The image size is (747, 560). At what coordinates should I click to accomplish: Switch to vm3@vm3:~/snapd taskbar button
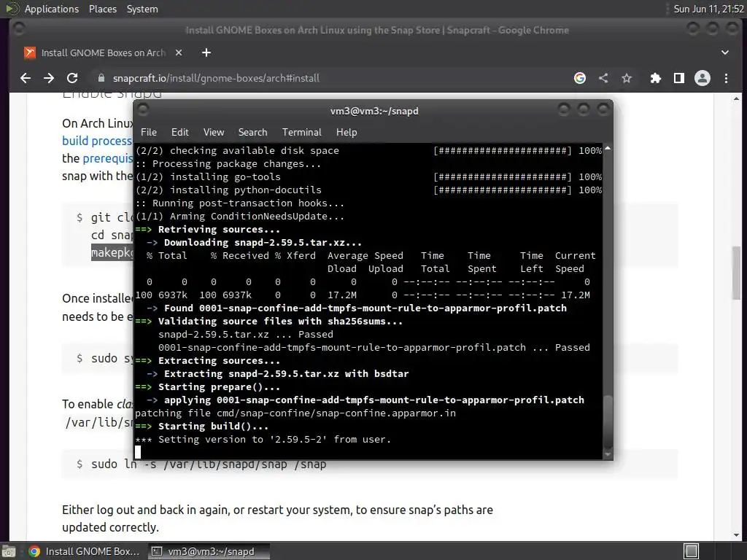click(209, 551)
